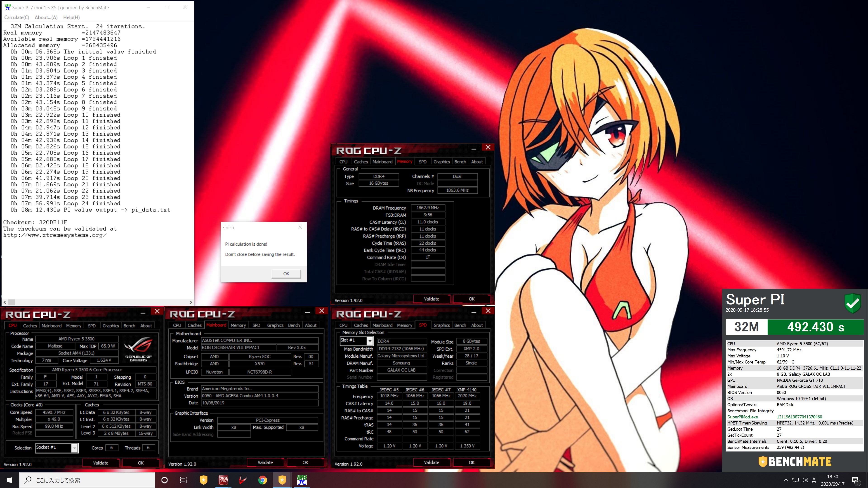Click the 'GALAX OC LAB' part number field
The image size is (868, 488).
click(401, 370)
